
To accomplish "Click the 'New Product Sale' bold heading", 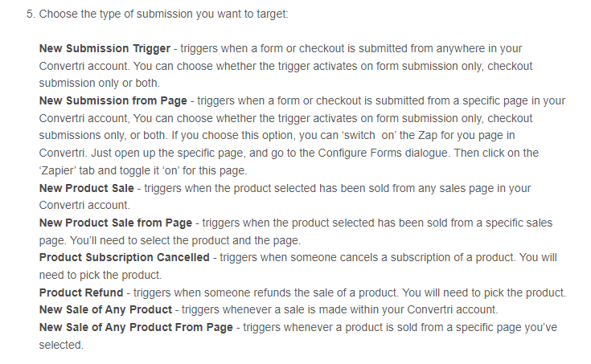I will tap(87, 188).
